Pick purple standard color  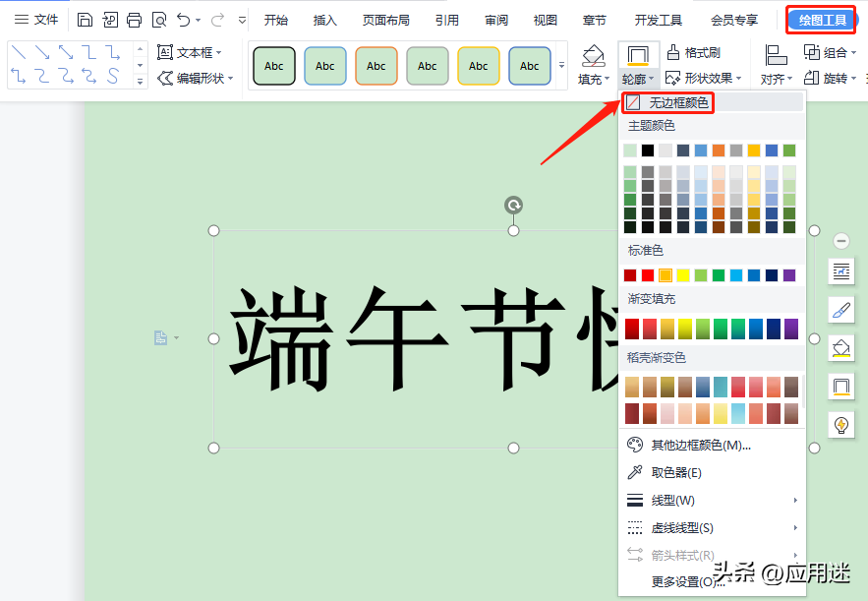click(x=789, y=275)
